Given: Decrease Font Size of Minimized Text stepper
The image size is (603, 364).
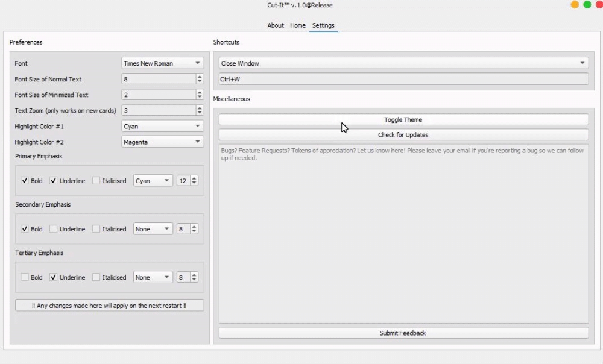Looking at the screenshot, I should 200,97.
